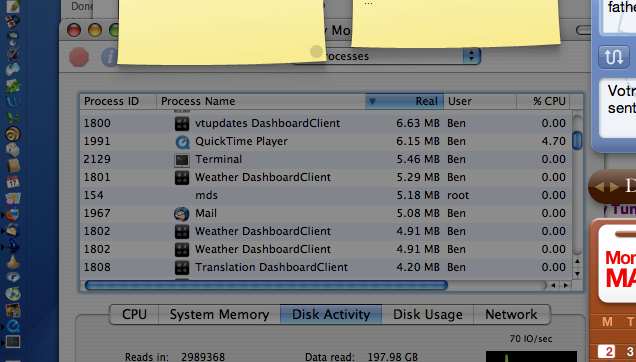Click the QuickTime Player icon in process list
Screen dimensions: 636x362
tap(182, 142)
